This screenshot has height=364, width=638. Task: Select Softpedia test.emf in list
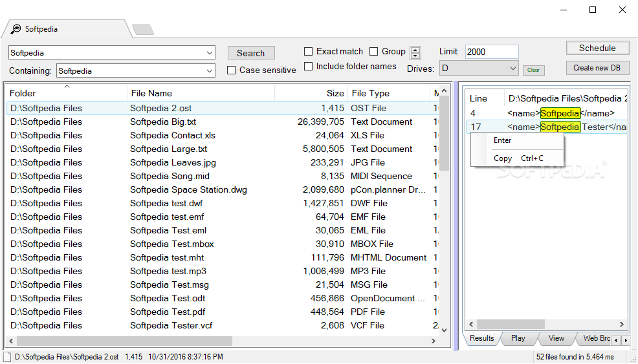click(x=223, y=217)
